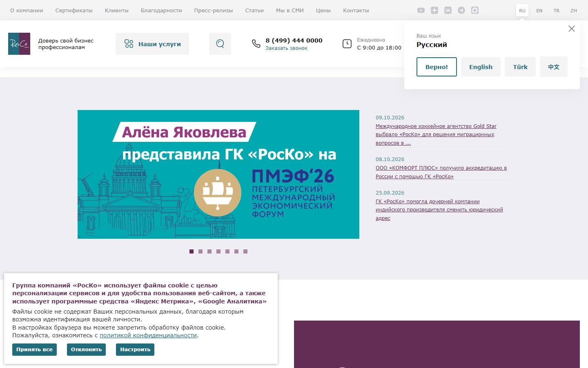Image resolution: width=588 pixels, height=368 pixels.
Task: Open the КОМФОРТ ПЛЮС accreditation news
Action: 441,172
